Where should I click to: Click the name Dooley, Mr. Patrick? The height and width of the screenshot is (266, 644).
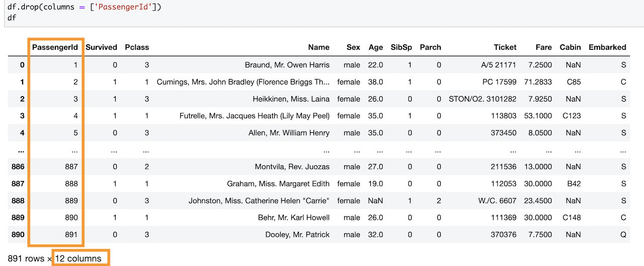click(x=297, y=234)
